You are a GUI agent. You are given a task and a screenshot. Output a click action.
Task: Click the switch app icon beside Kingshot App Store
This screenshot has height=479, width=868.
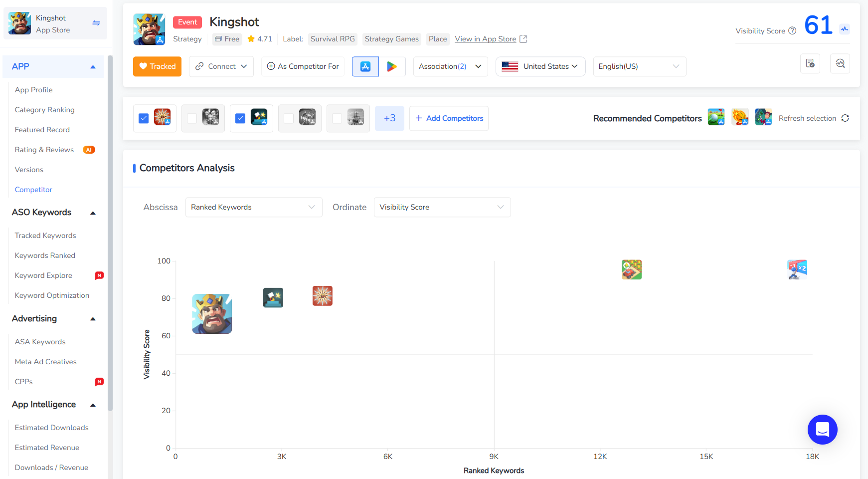coord(96,23)
